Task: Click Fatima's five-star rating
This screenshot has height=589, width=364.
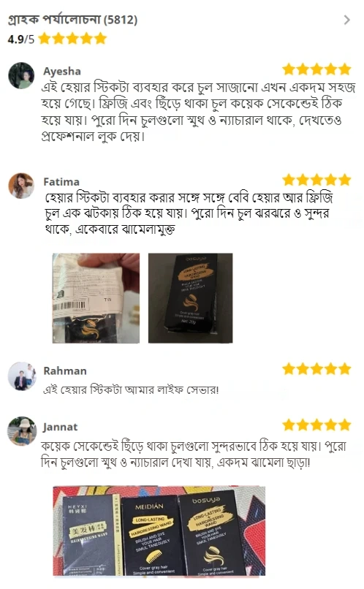Action: 316,180
